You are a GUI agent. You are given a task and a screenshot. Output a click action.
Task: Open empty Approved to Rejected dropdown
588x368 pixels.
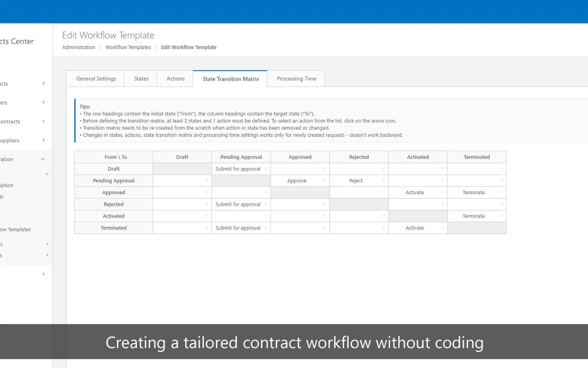click(359, 192)
